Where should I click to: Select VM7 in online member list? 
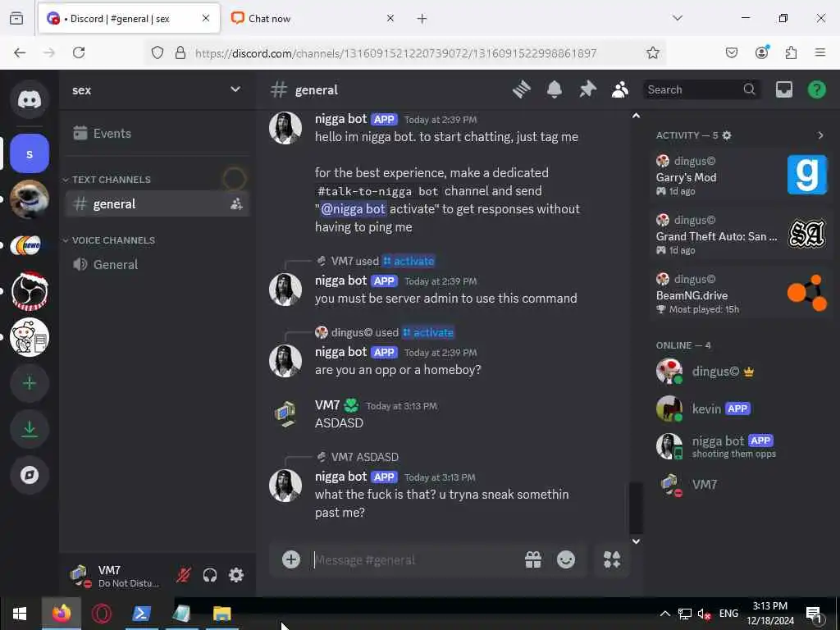coord(742,485)
